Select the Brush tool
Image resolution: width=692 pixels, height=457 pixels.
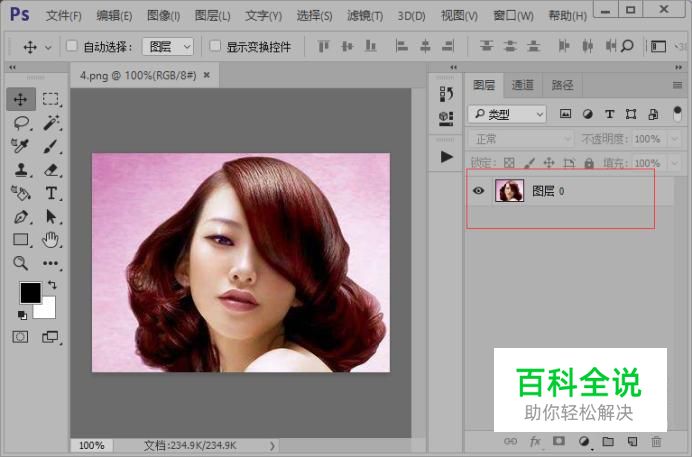point(51,146)
